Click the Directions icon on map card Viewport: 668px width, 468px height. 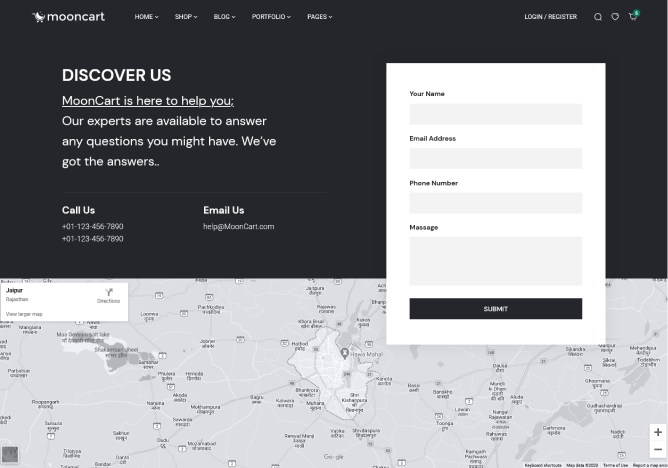(x=108, y=294)
